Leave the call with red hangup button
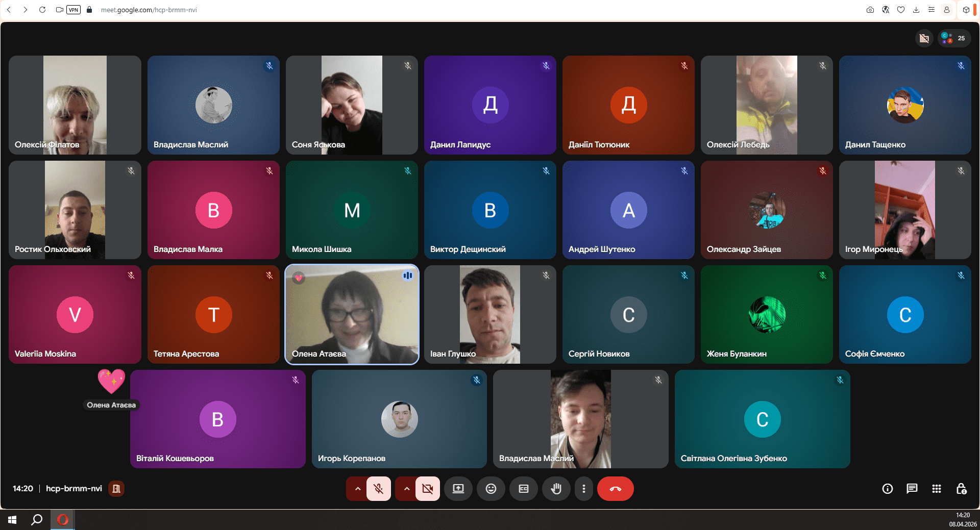980x530 pixels. coord(615,489)
